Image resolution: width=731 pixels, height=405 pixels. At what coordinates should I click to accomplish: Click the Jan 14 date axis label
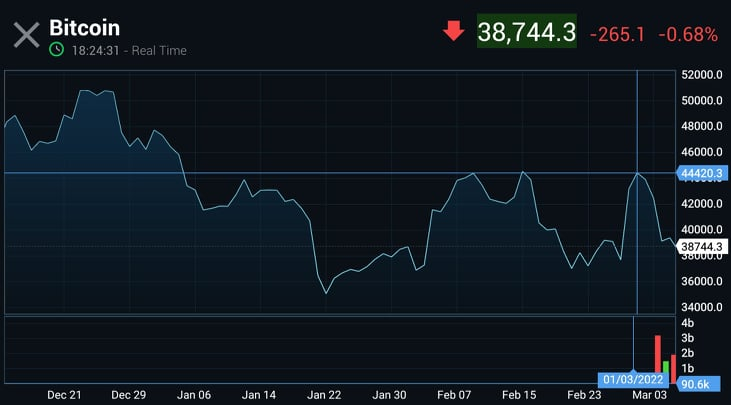(259, 395)
